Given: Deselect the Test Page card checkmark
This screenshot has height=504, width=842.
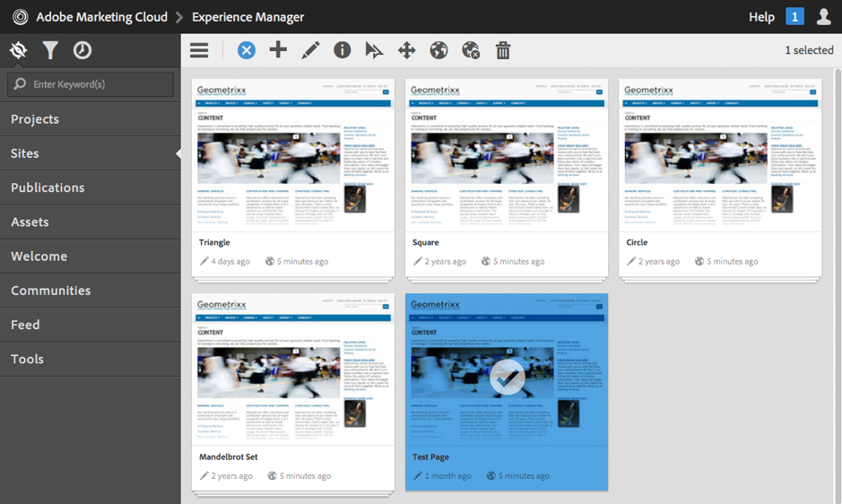Looking at the screenshot, I should [507, 377].
